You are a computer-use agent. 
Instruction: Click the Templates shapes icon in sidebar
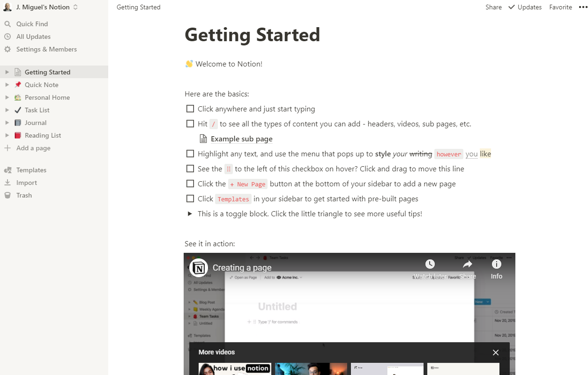(7, 170)
